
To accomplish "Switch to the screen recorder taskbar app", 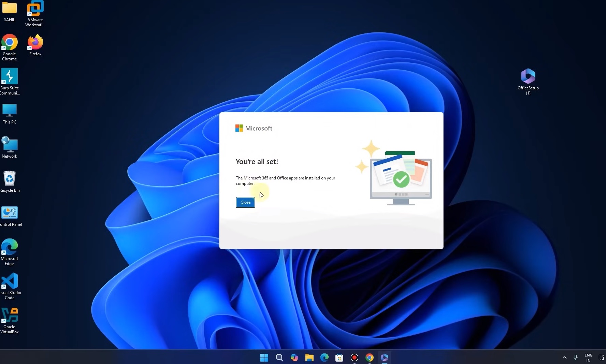I will pyautogui.click(x=354, y=358).
